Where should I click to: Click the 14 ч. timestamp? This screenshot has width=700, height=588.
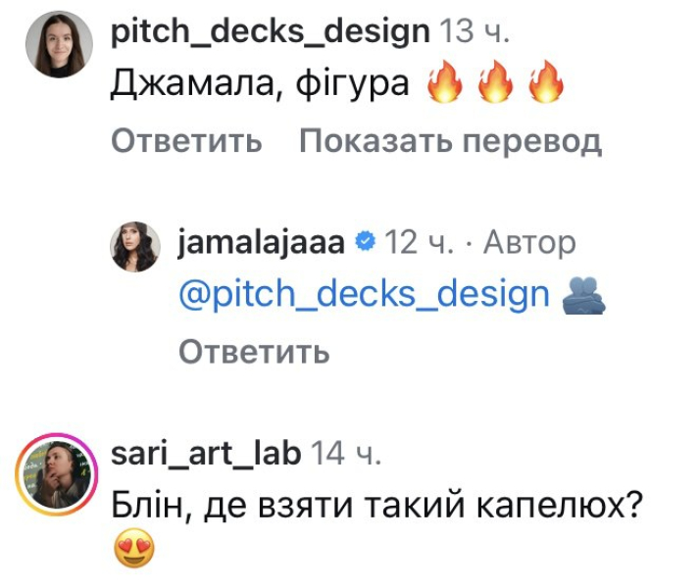pyautogui.click(x=346, y=454)
